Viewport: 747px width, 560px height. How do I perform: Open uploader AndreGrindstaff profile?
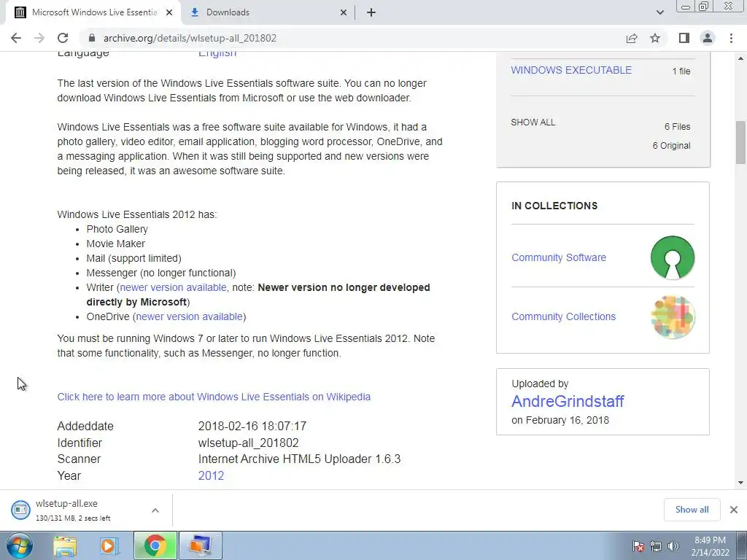coord(568,402)
